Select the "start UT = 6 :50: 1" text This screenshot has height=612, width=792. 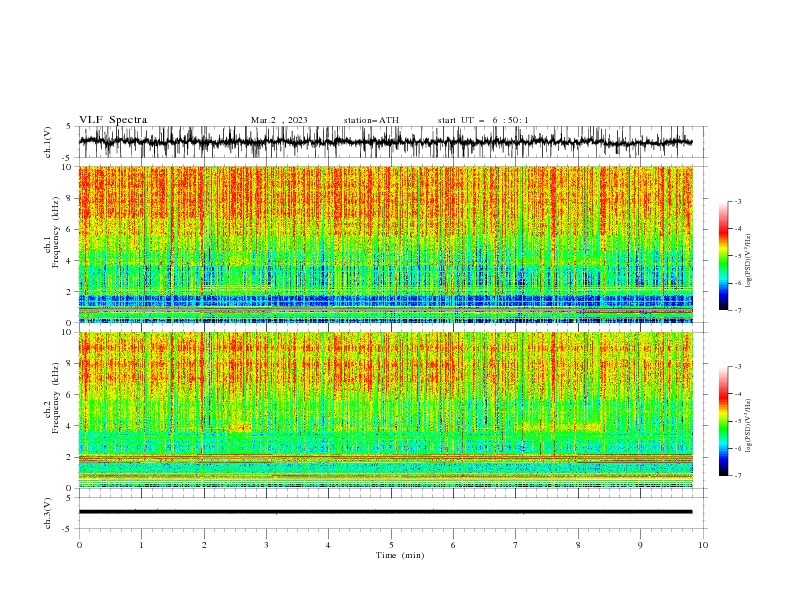coord(483,120)
